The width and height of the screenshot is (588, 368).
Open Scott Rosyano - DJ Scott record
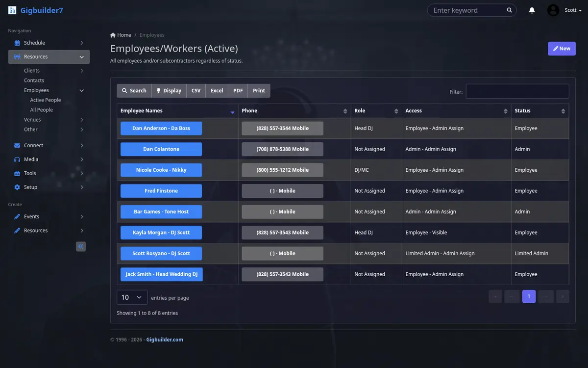(x=161, y=254)
